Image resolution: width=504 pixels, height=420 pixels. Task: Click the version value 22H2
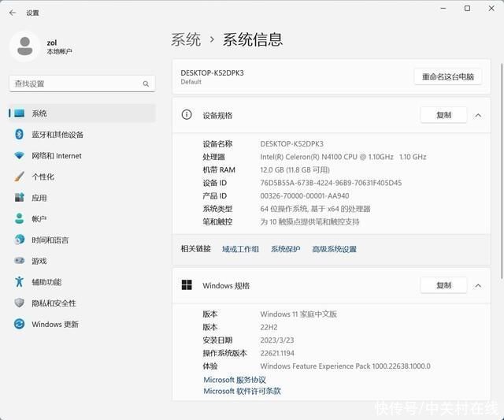tap(269, 327)
